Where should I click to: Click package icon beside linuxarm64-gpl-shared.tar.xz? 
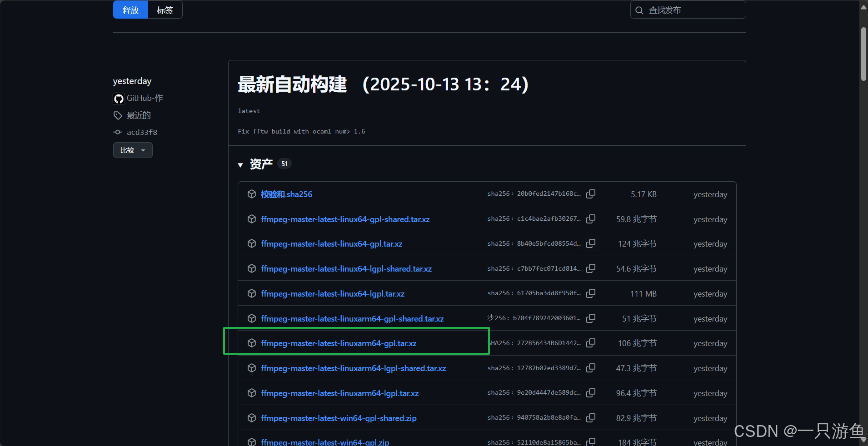tap(252, 318)
